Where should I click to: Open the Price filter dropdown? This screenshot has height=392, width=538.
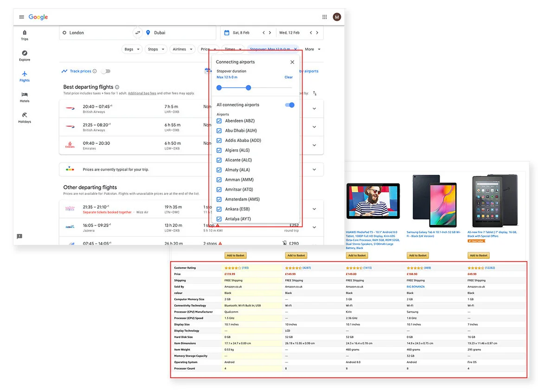208,49
